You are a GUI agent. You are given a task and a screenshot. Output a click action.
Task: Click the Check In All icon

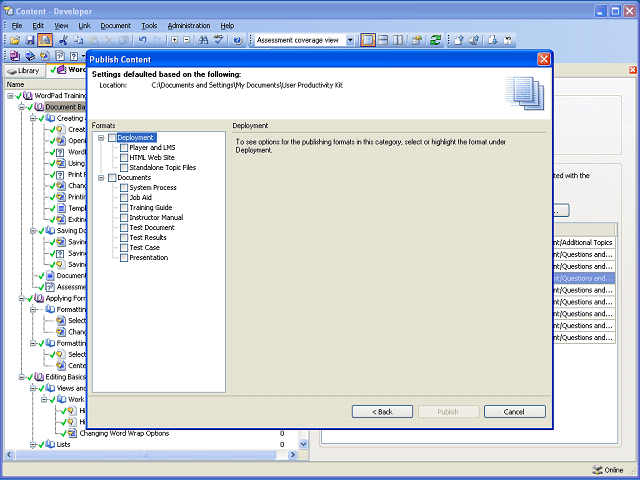point(474,40)
